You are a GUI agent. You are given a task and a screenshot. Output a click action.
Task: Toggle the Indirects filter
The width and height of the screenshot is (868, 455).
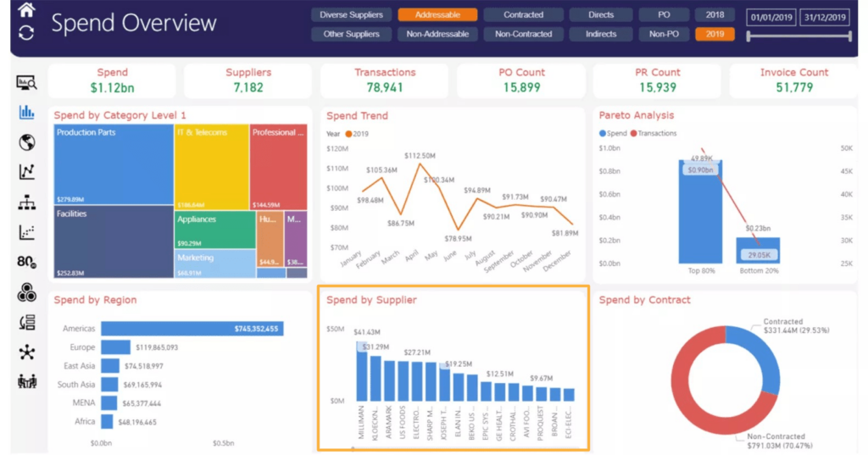click(601, 34)
